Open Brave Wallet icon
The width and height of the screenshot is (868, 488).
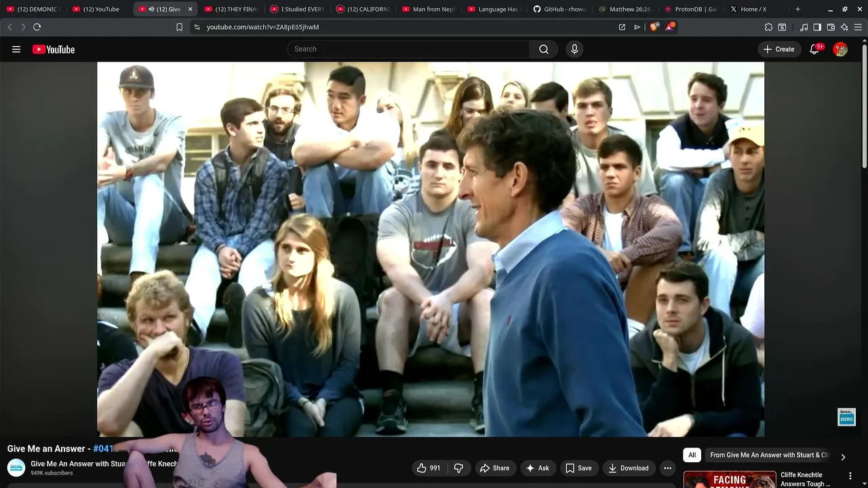831,27
